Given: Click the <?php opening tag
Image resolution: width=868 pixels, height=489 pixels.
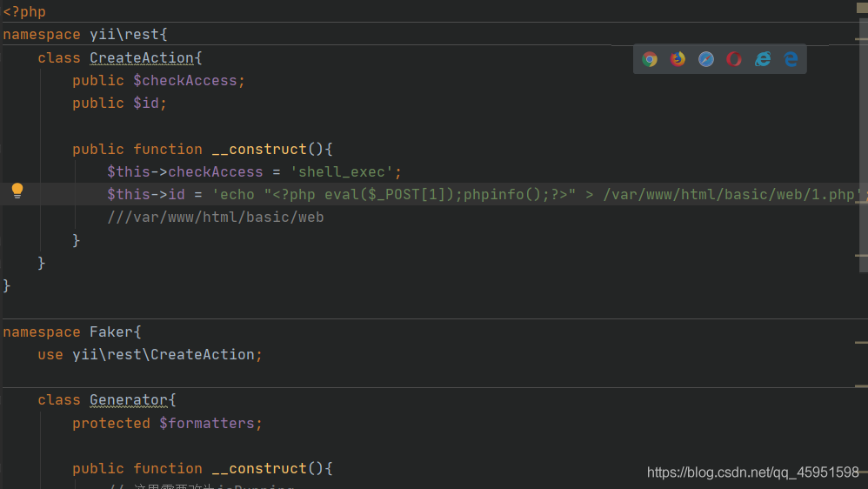Looking at the screenshot, I should click(x=24, y=11).
